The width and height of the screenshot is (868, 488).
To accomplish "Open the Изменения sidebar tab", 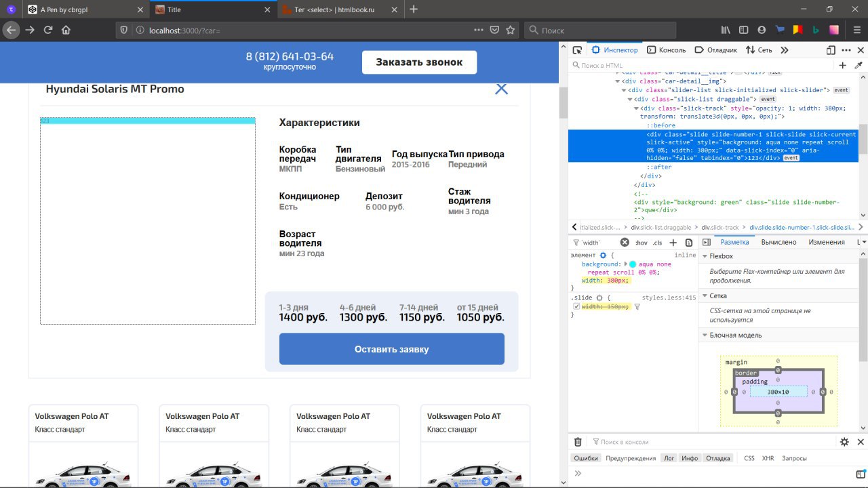I will point(827,242).
